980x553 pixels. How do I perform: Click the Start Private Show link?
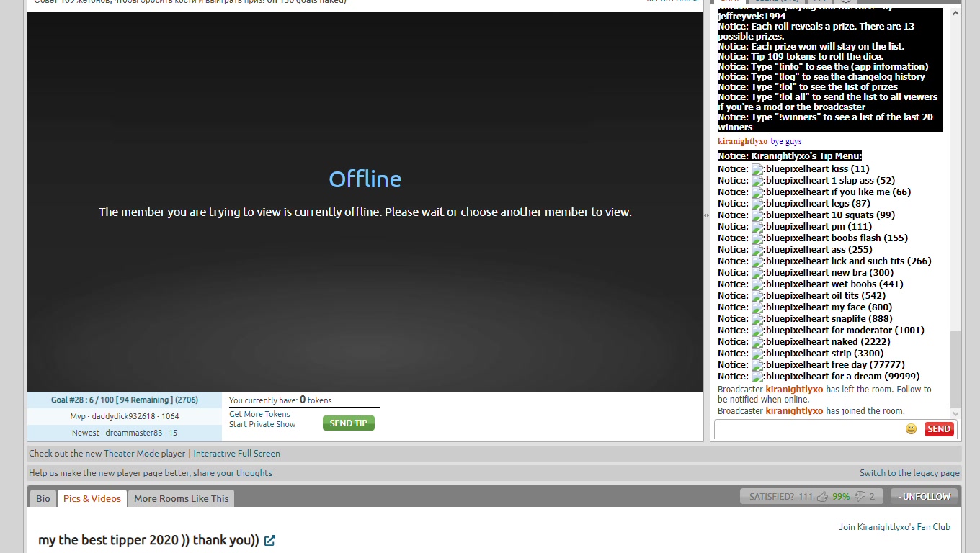262,424
